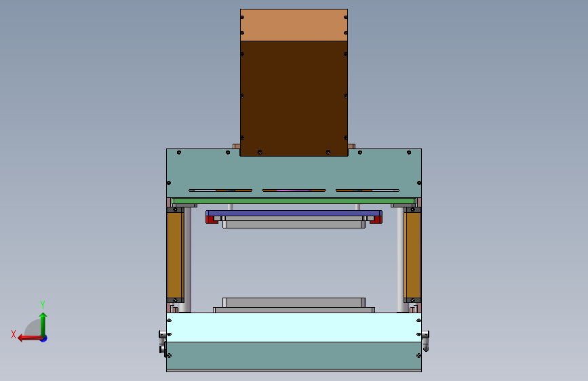Select the middle slot in the teal plate
588x381 pixels.
point(294,190)
